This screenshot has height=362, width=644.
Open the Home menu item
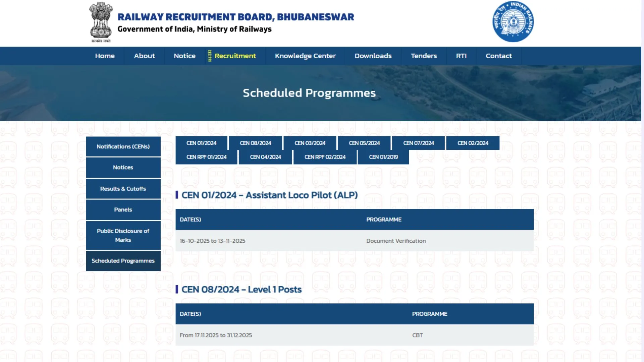105,56
